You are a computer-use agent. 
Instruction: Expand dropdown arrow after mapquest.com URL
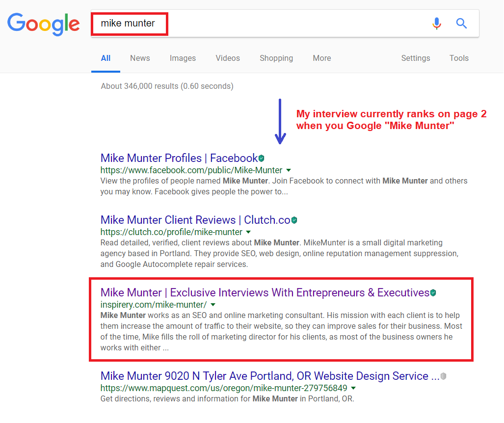click(353, 388)
